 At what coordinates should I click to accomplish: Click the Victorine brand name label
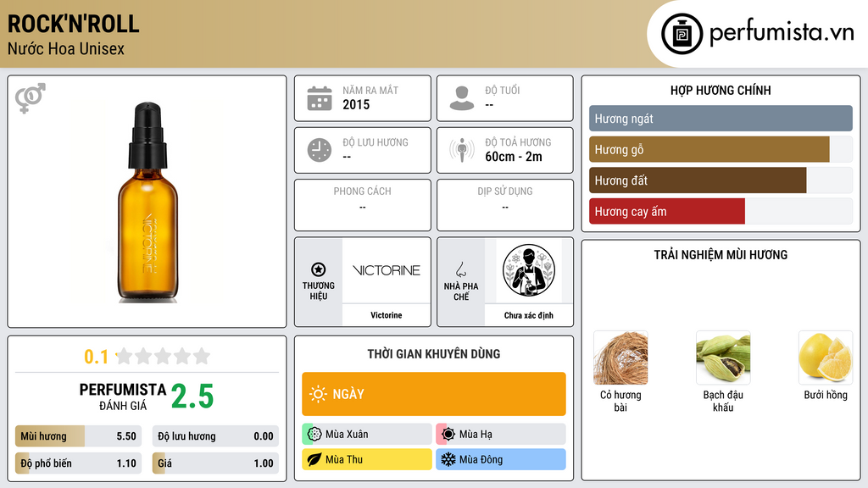(x=387, y=315)
